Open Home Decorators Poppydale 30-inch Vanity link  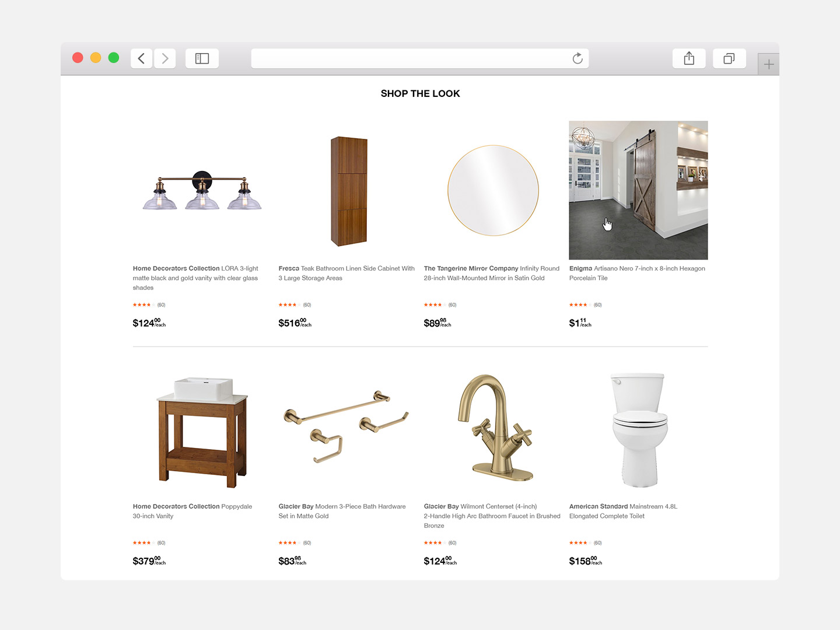pyautogui.click(x=192, y=511)
